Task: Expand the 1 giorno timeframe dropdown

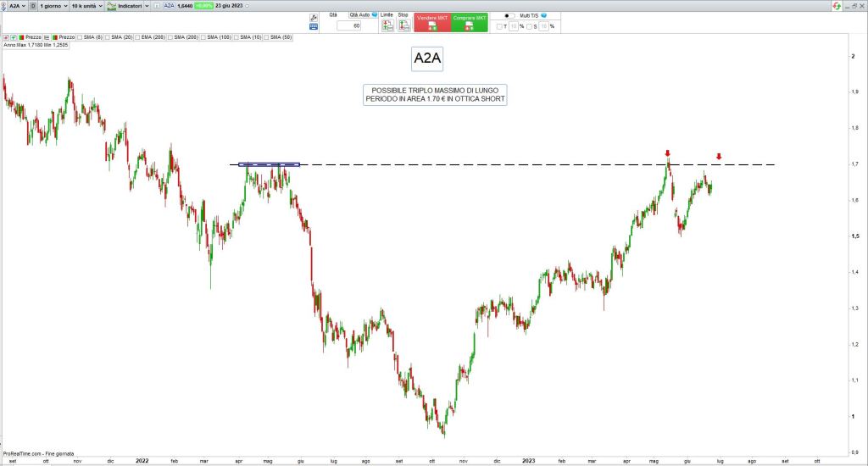Action: click(53, 6)
